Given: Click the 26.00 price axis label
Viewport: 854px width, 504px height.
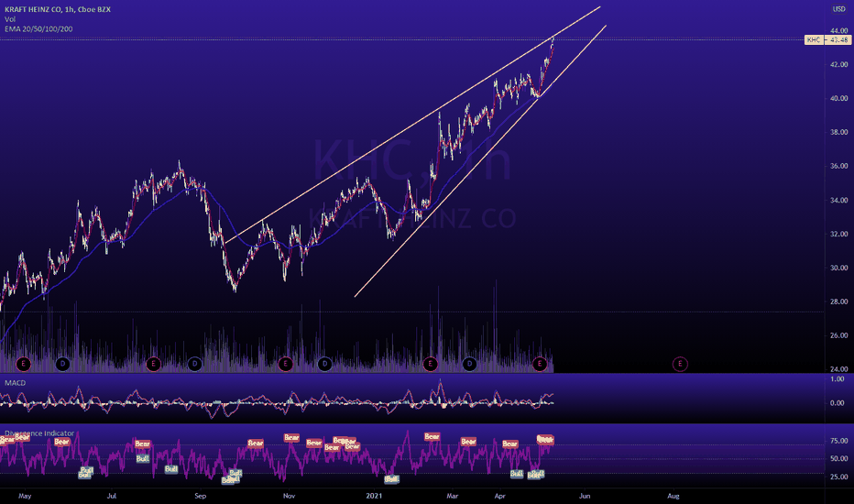Looking at the screenshot, I should (838, 335).
